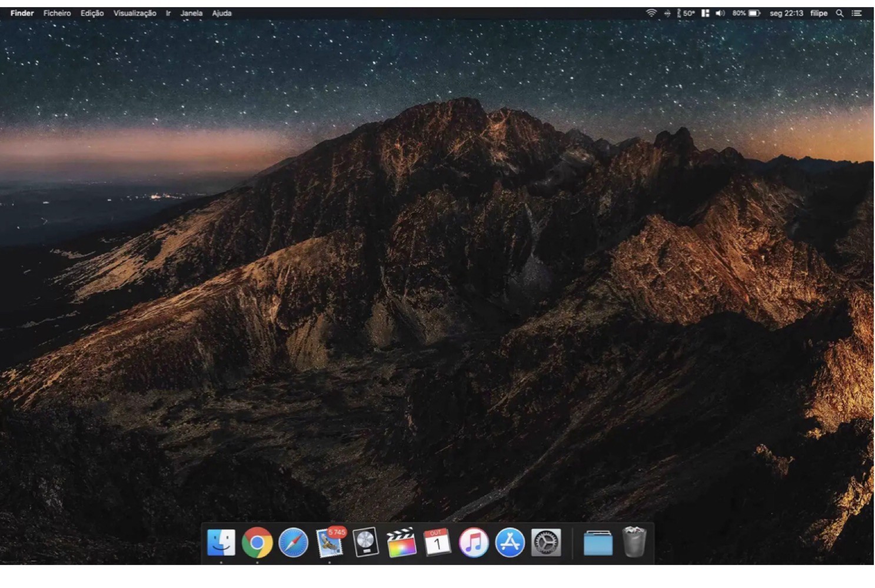Screen dimensions: 875x588
Task: Open Safari browser in the Dock
Action: click(x=293, y=542)
